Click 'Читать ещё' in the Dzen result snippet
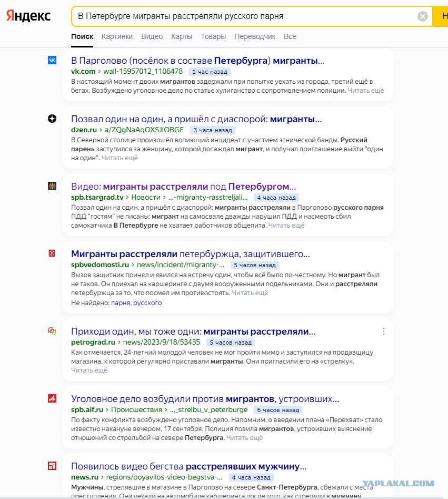 tap(120, 158)
